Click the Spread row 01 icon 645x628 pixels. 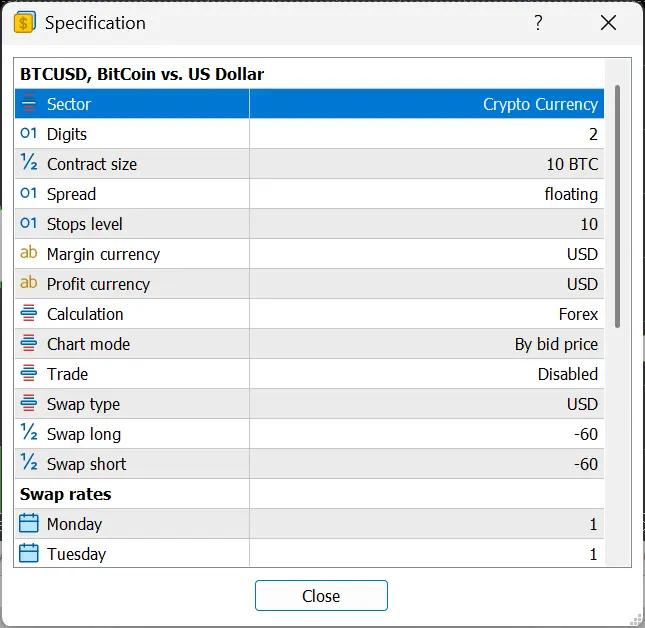[x=28, y=193]
